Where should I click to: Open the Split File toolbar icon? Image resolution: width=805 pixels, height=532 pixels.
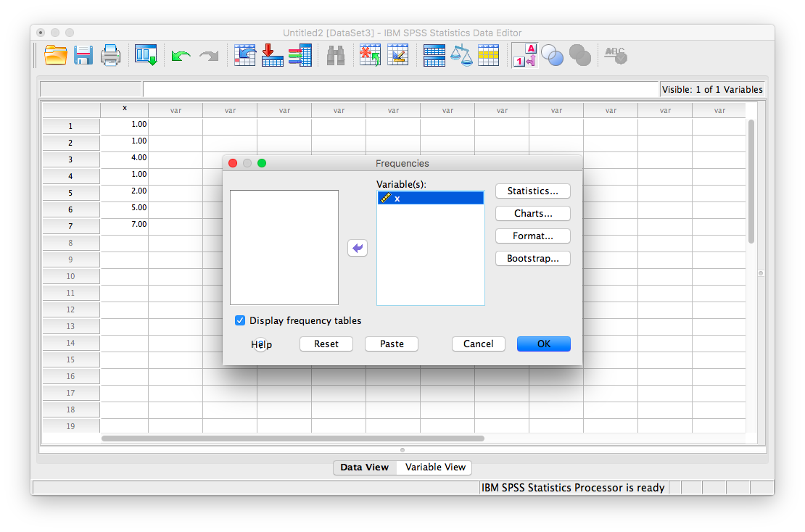click(434, 55)
